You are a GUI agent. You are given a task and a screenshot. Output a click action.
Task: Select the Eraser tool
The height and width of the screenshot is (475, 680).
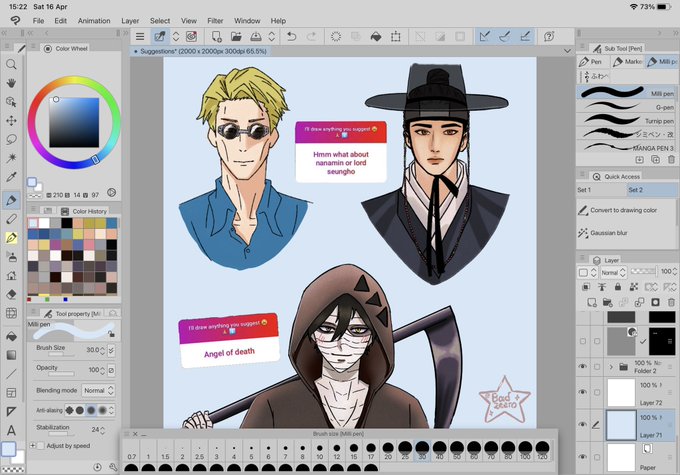tap(11, 294)
